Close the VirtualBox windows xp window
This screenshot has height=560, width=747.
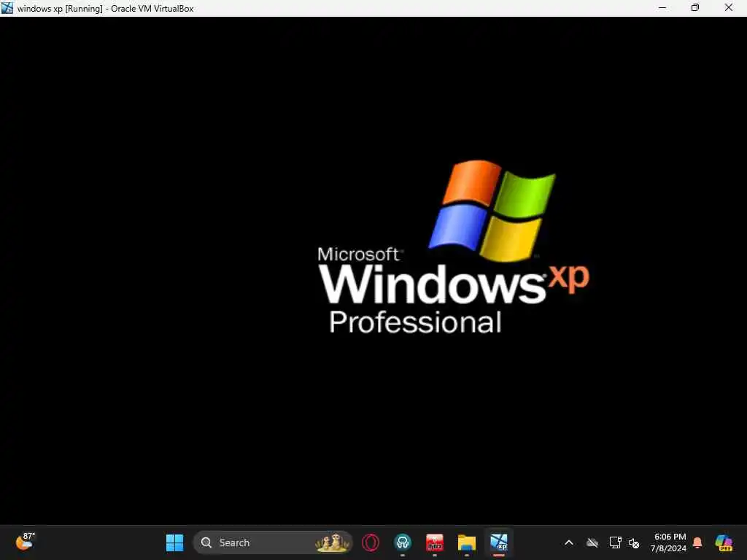(729, 7)
